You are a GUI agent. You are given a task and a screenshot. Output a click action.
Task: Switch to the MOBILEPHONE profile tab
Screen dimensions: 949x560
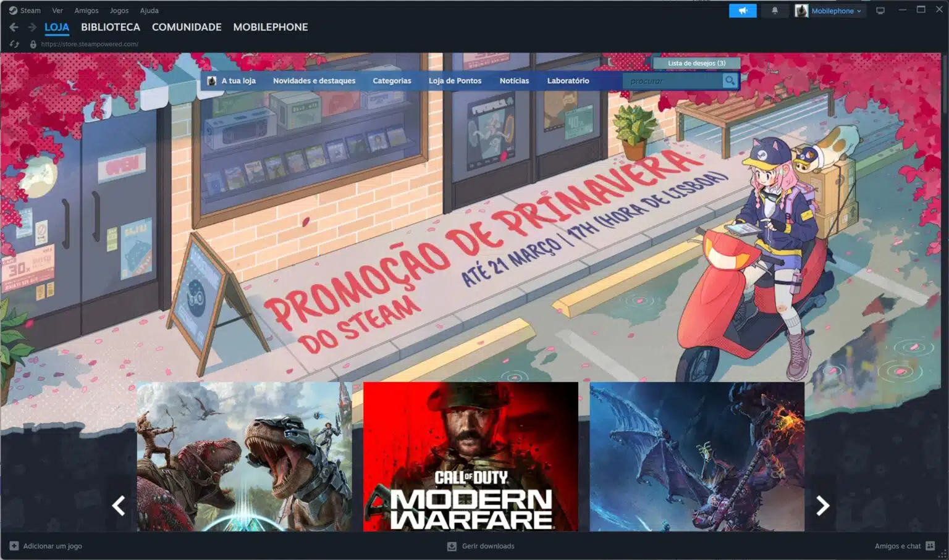pos(271,27)
